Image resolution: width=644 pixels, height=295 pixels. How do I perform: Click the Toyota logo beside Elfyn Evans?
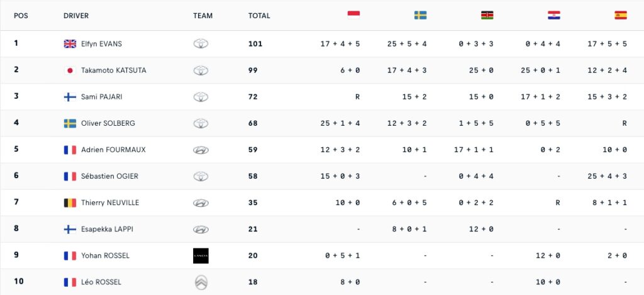coord(201,44)
